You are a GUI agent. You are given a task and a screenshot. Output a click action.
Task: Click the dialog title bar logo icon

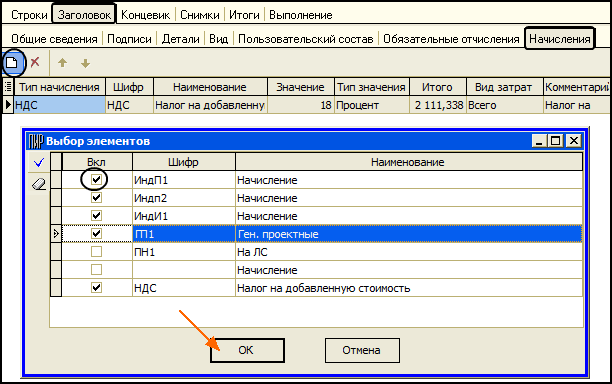point(36,141)
